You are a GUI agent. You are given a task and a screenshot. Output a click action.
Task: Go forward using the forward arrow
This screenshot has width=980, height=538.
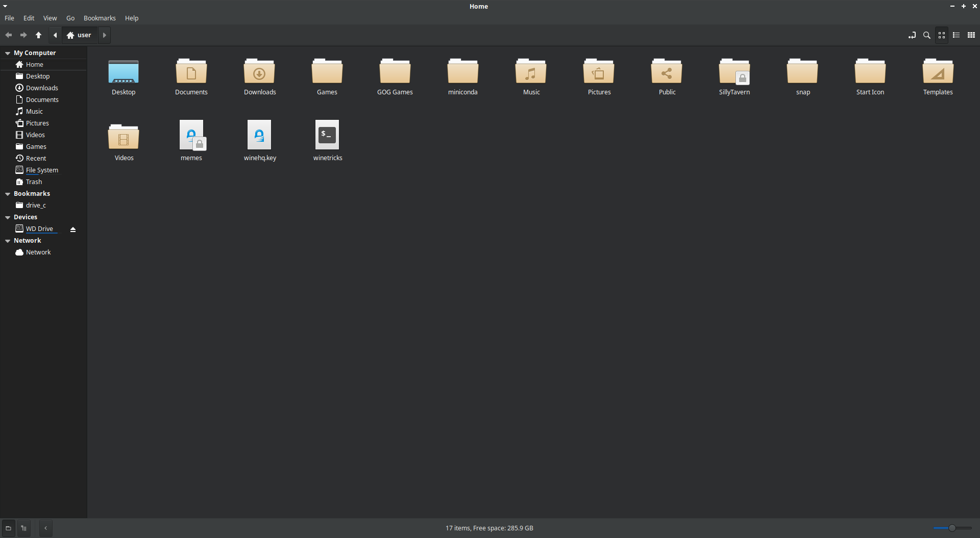point(23,35)
